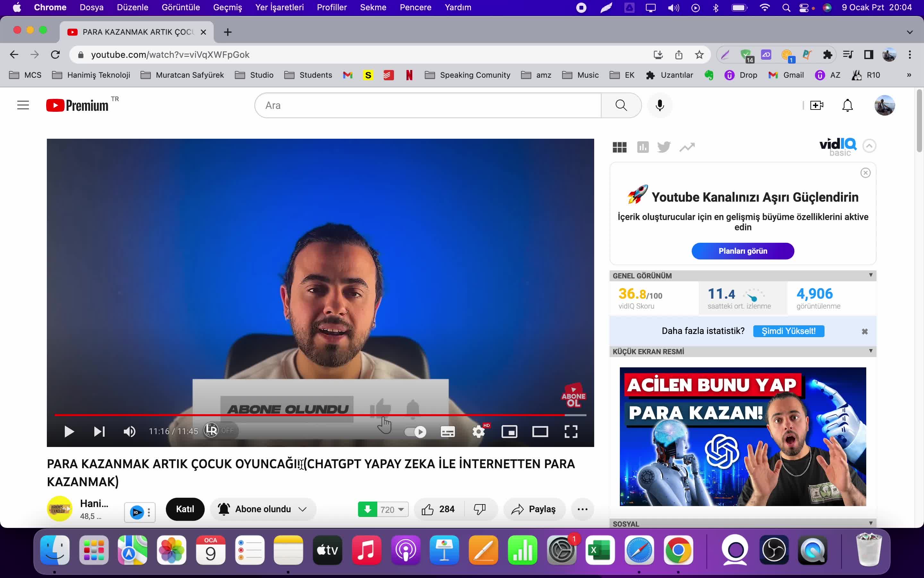Collapse the vidIQ panel chevron
Image resolution: width=924 pixels, height=578 pixels.
tap(869, 146)
